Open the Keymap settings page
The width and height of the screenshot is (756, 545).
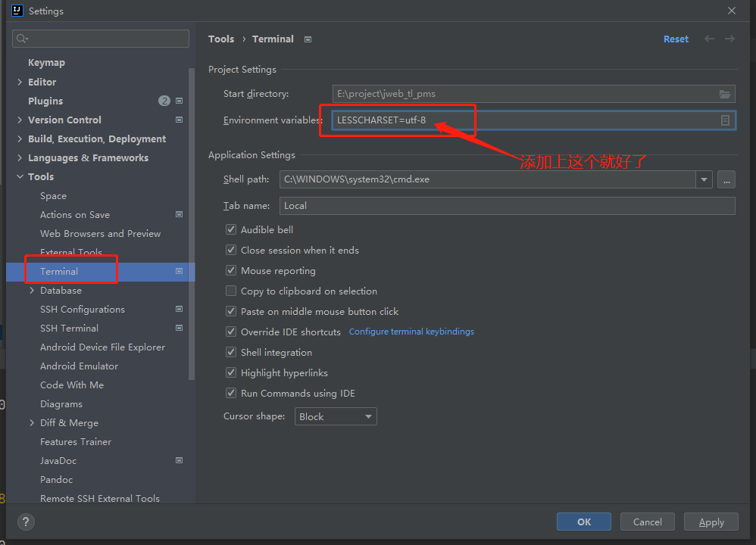tap(46, 63)
